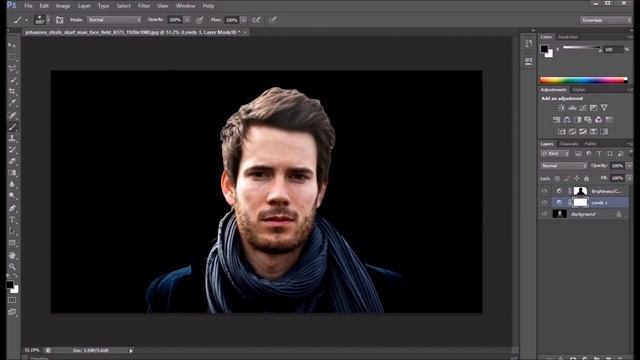Select the Blur tool
The height and width of the screenshot is (360, 640).
12,184
